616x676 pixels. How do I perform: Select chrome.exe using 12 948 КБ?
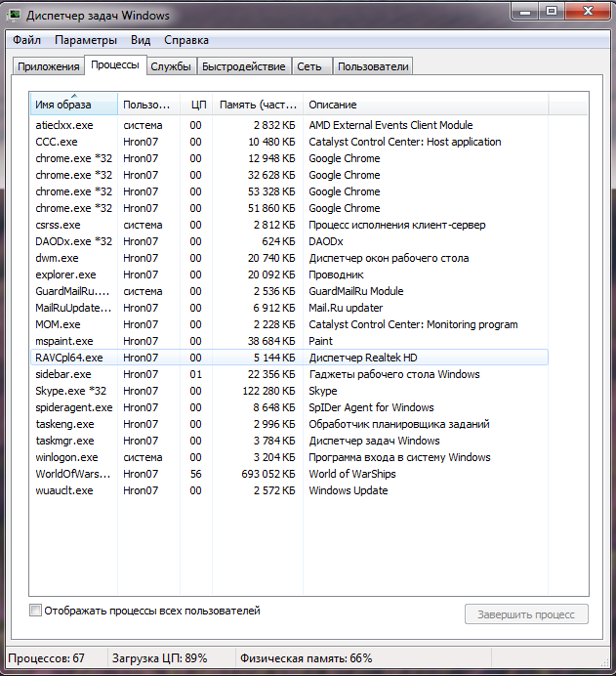(x=289, y=158)
